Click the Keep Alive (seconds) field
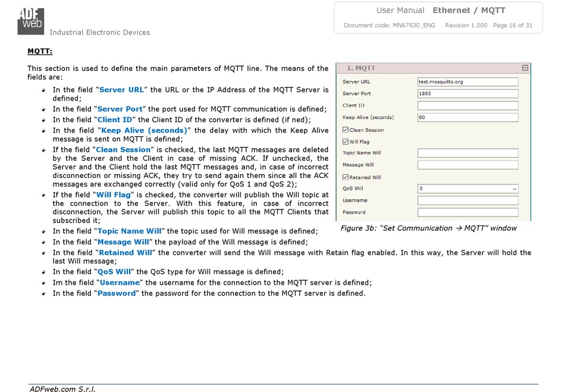Viewport: 565px width, 392px height. [467, 117]
